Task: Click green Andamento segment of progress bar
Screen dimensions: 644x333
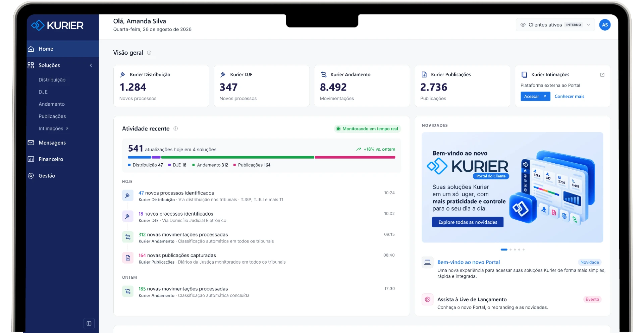Action: pos(237,157)
